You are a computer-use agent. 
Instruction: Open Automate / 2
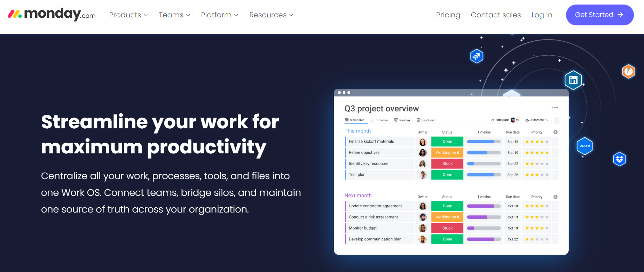pos(537,120)
